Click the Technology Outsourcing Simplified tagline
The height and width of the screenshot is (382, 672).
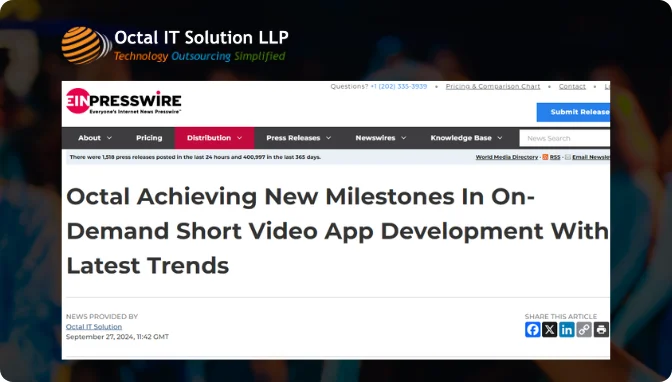199,56
